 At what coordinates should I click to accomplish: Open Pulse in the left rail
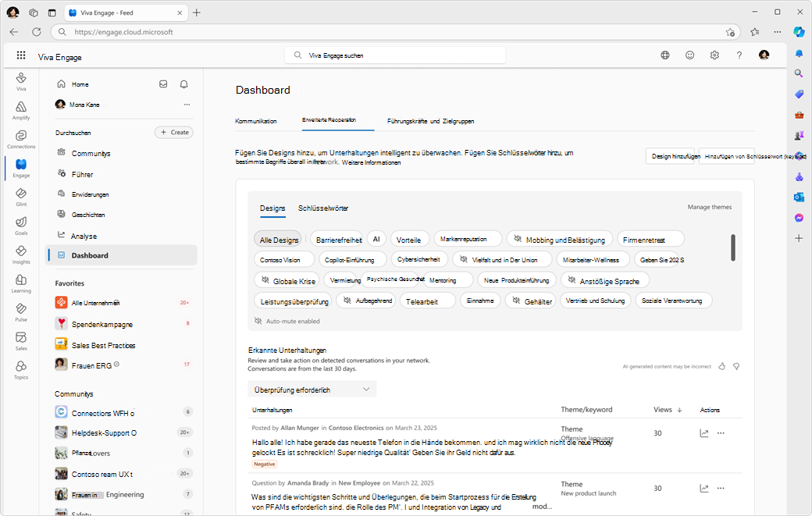coord(21,312)
